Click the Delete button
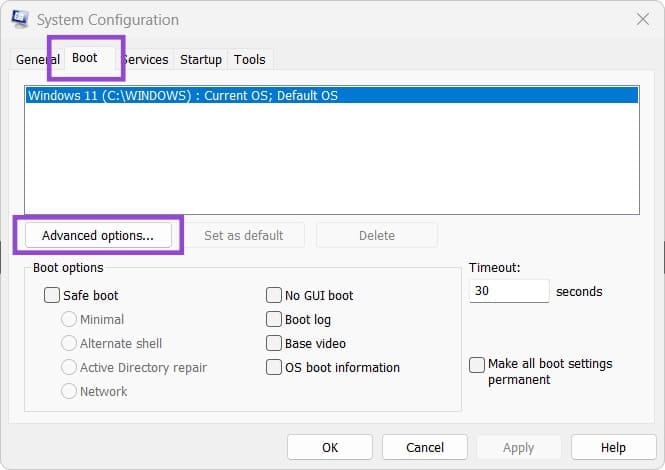This screenshot has width=665, height=470. click(x=377, y=235)
